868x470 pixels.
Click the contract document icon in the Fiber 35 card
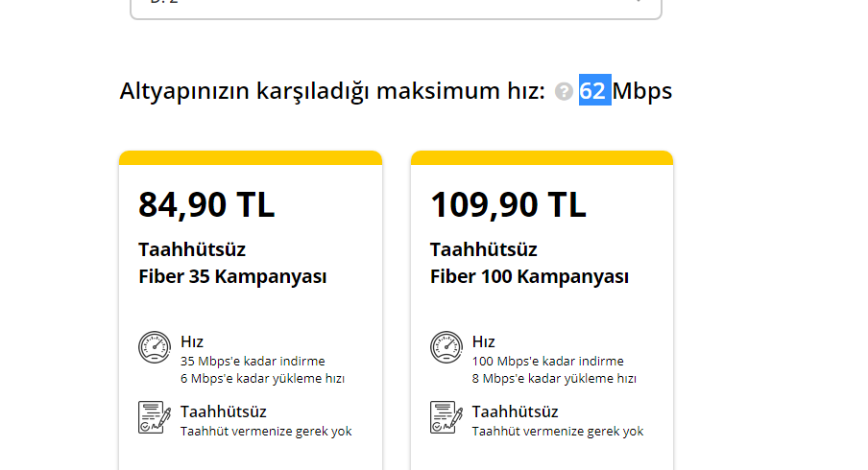155,418
